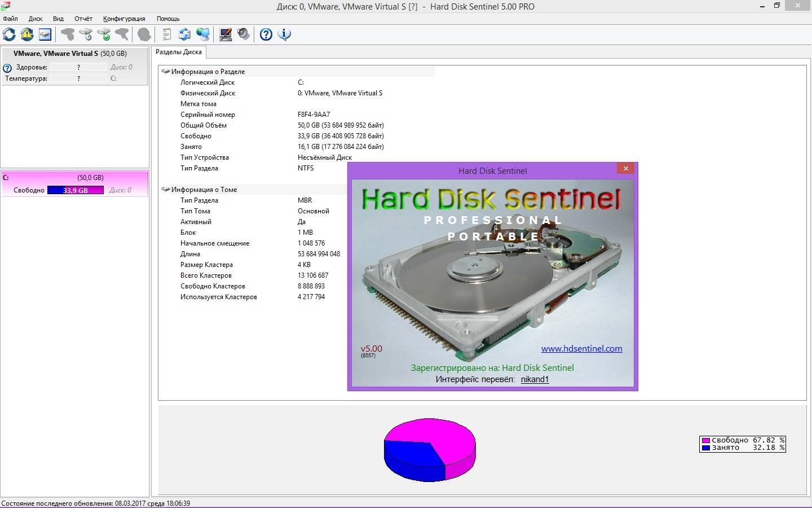Click the refresh icon with yellow warning sign
The height and width of the screenshot is (508, 812).
click(27, 34)
